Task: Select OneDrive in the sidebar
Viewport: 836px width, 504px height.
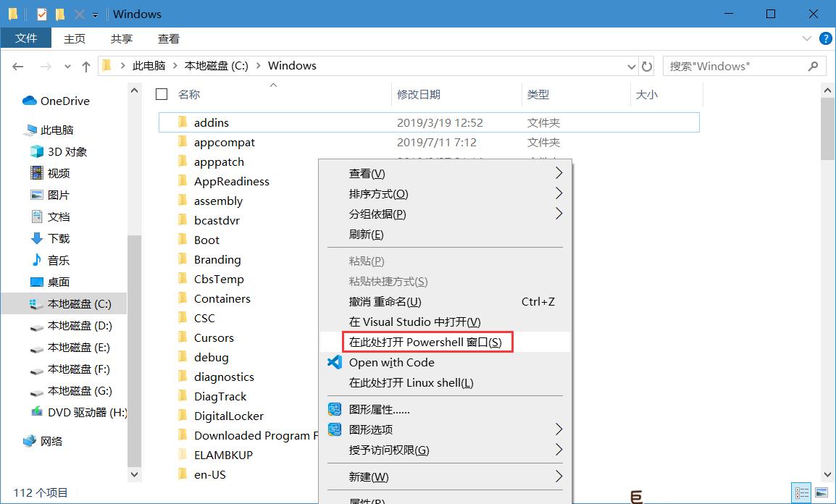Action: (62, 101)
